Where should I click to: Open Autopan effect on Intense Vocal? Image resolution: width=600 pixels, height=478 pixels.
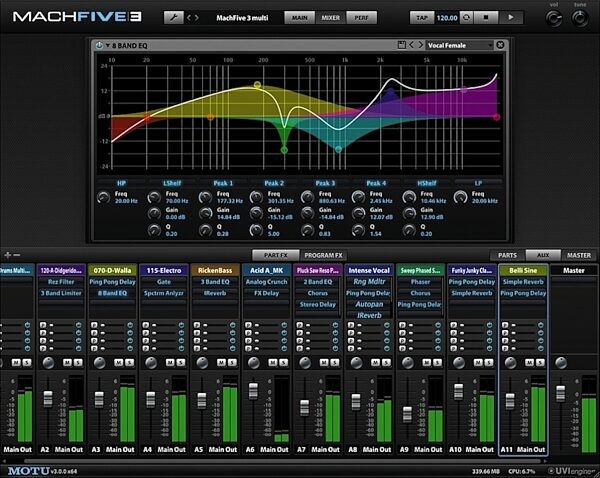click(369, 304)
